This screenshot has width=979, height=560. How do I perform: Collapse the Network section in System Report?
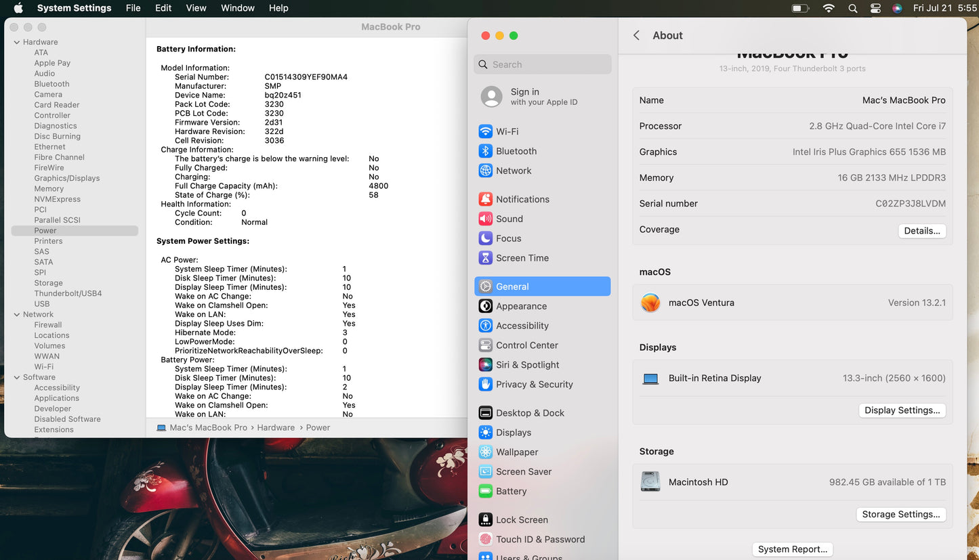tap(17, 314)
